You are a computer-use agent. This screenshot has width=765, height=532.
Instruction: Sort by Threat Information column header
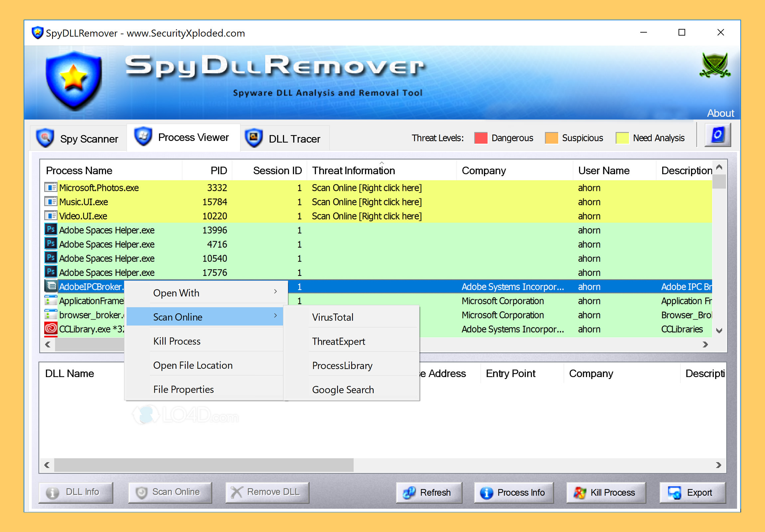[382, 170]
